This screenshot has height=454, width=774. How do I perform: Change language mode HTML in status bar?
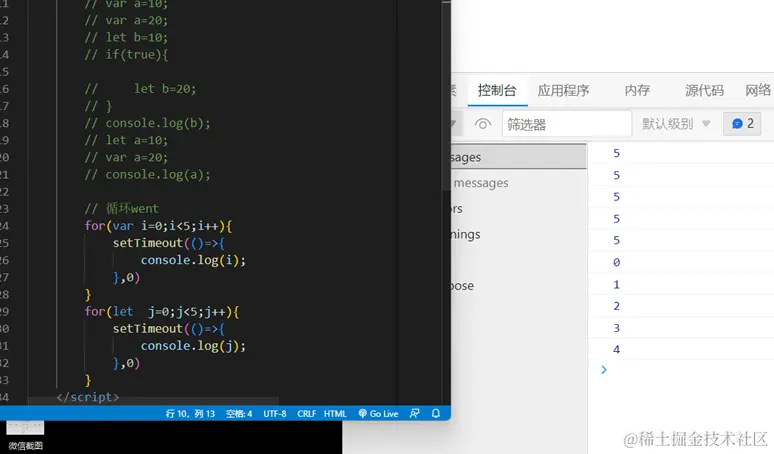click(x=335, y=414)
